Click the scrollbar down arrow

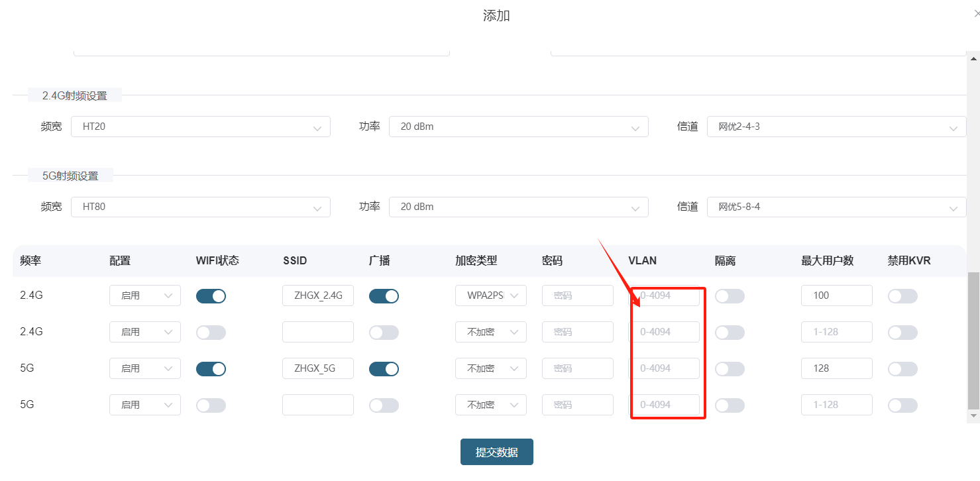973,415
